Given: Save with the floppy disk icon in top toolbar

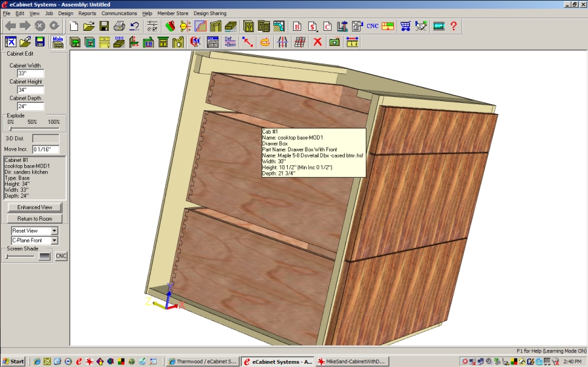Looking at the screenshot, I should pyautogui.click(x=104, y=26).
